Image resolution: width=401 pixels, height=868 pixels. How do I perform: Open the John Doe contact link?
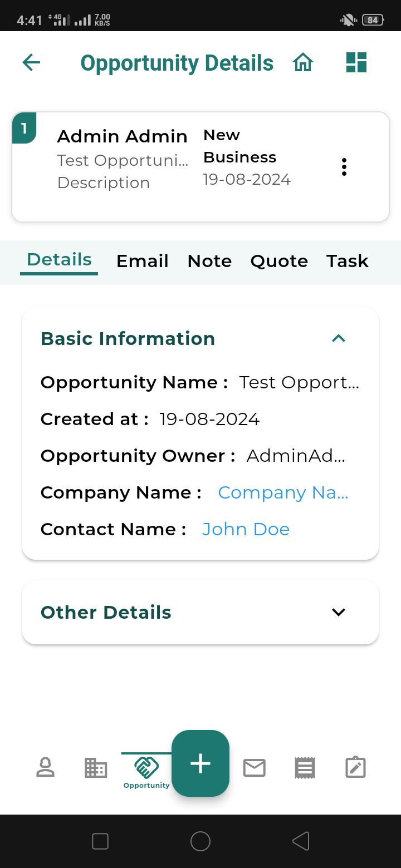pos(246,529)
